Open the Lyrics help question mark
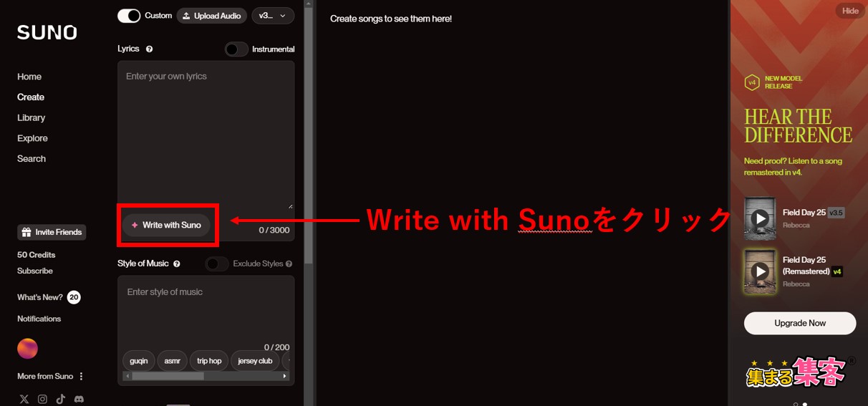868x406 pixels. click(x=149, y=49)
